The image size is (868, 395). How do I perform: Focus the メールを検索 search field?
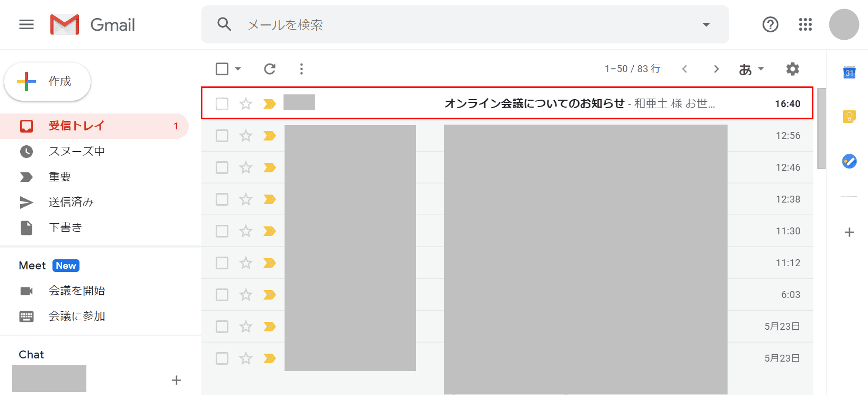465,24
